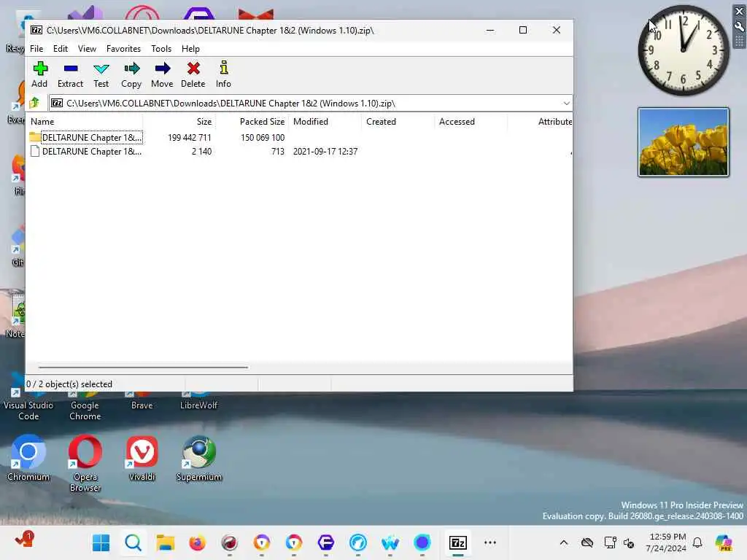Click the Copy toolbar icon
The image size is (747, 560).
131,75
